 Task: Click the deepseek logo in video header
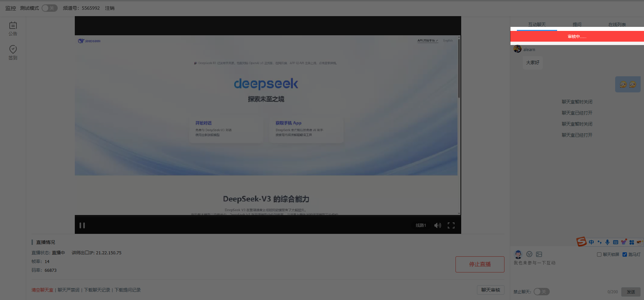point(89,41)
